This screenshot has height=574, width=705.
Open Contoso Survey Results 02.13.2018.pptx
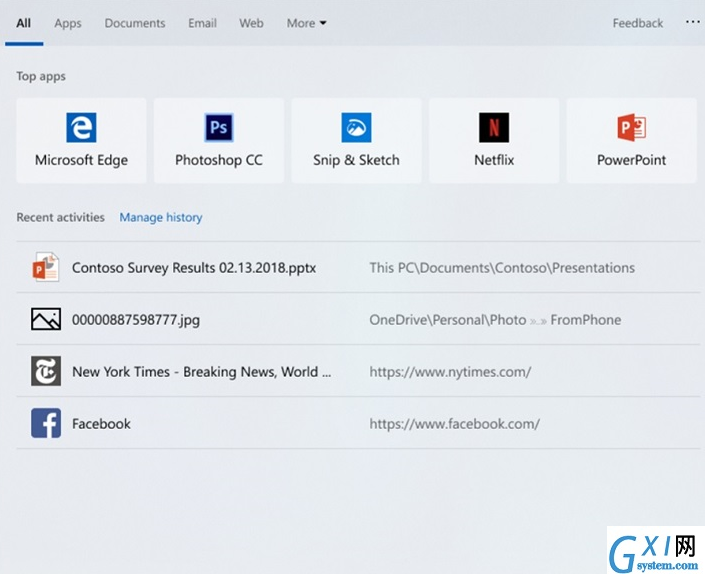[x=194, y=268]
